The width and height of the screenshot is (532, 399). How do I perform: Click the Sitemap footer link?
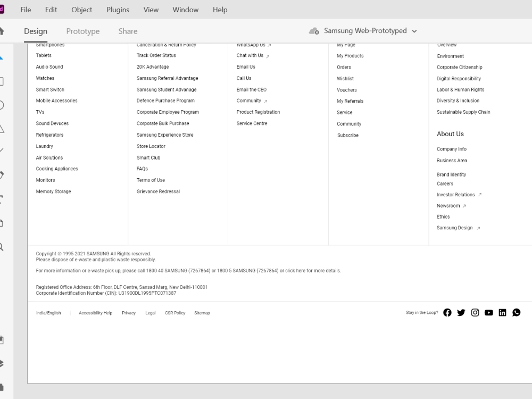click(x=202, y=313)
